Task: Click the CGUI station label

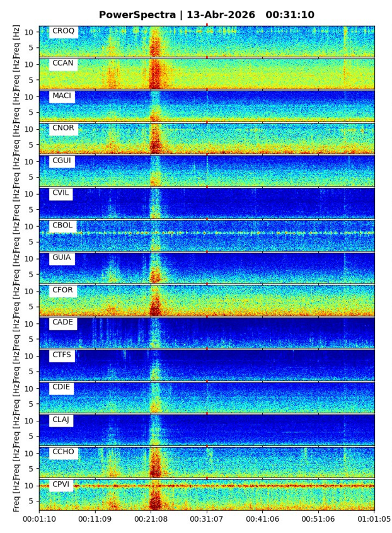Action: pyautogui.click(x=62, y=161)
